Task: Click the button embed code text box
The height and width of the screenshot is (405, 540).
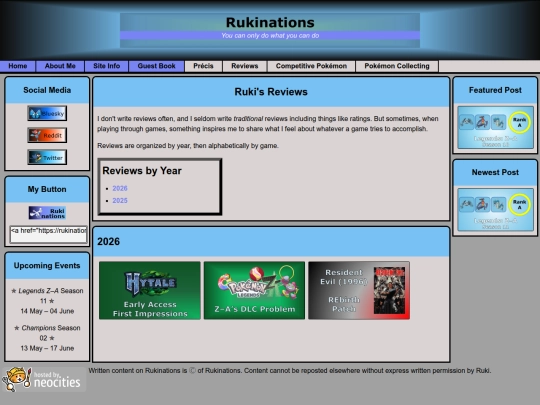Action: pyautogui.click(x=49, y=235)
